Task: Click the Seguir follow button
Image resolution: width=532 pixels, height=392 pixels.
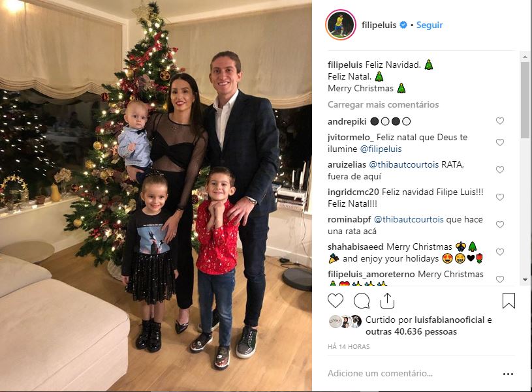Action: click(430, 25)
